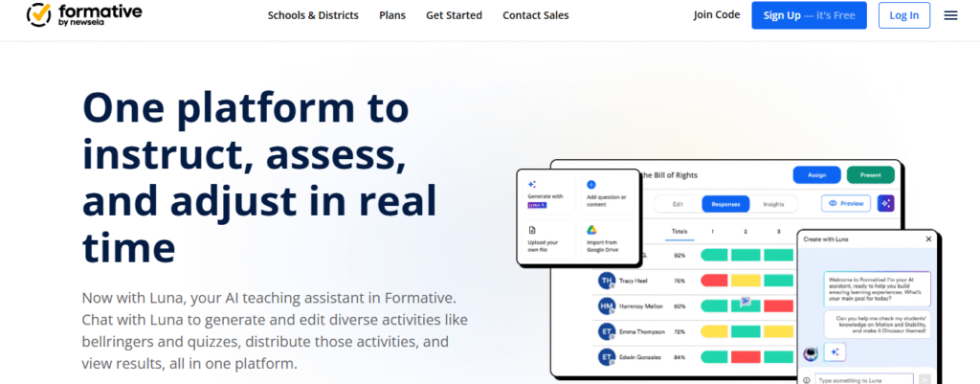Screen dimensions: 980x384
Task: Open the Plans page
Action: (392, 15)
